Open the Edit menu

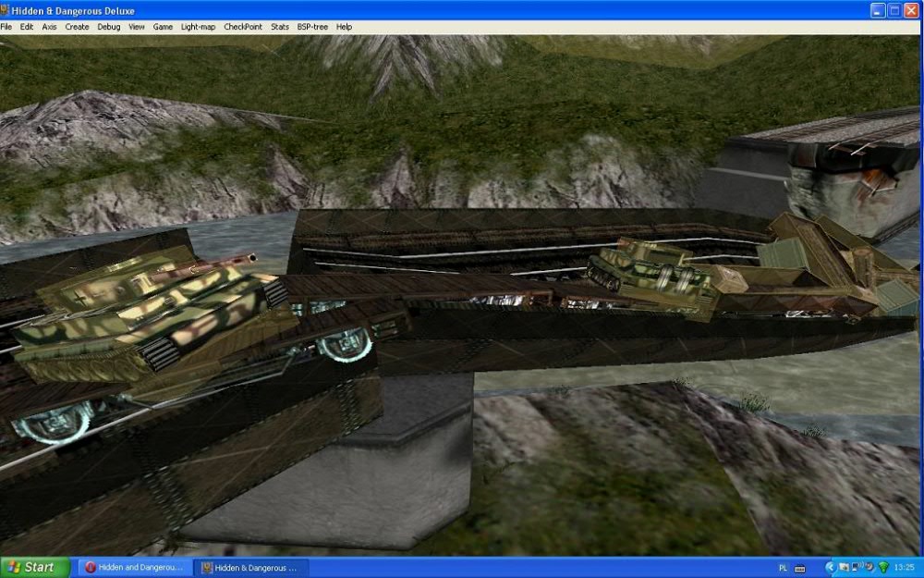27,27
